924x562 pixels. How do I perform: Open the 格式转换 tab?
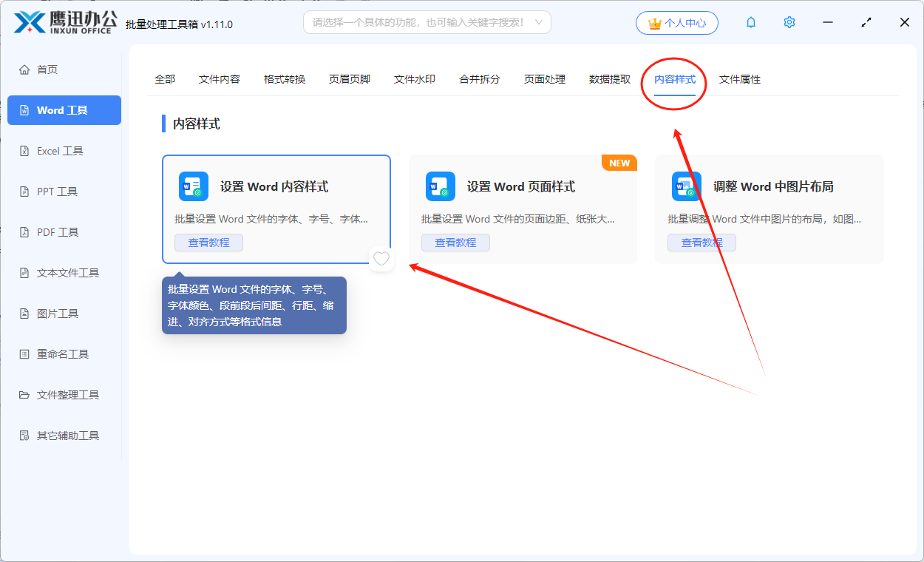coord(285,79)
